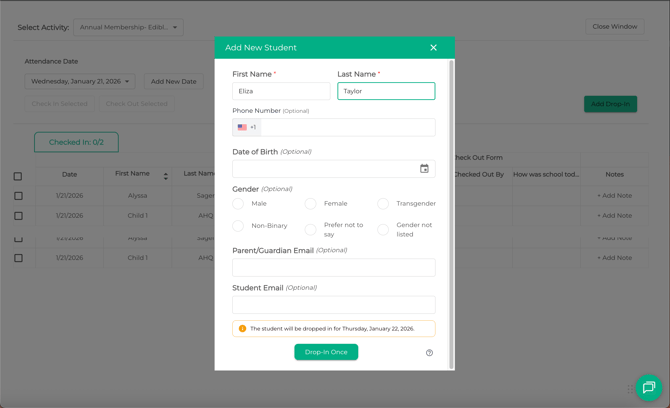Select the Gender not listed option
This screenshot has width=670, height=408.
click(383, 230)
